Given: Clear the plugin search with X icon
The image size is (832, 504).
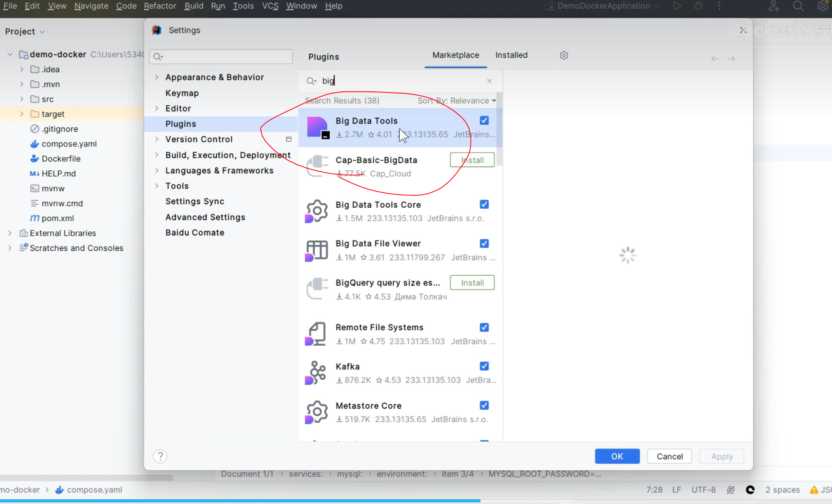Looking at the screenshot, I should pyautogui.click(x=490, y=81).
